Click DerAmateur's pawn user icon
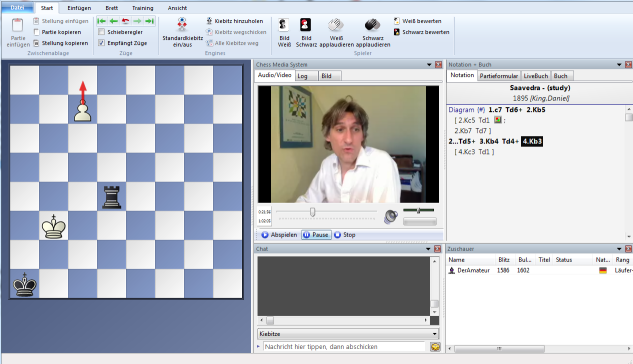Viewport: 633px width, 364px height. coord(452,270)
